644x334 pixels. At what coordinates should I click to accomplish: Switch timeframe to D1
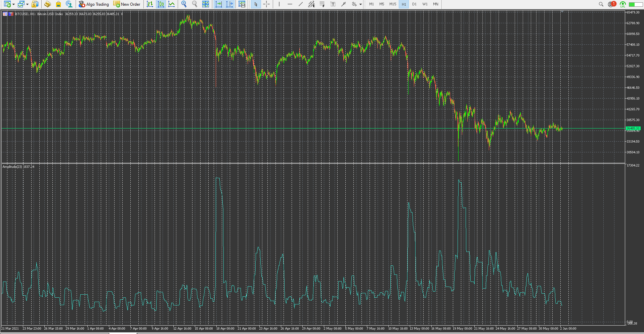[x=414, y=4]
